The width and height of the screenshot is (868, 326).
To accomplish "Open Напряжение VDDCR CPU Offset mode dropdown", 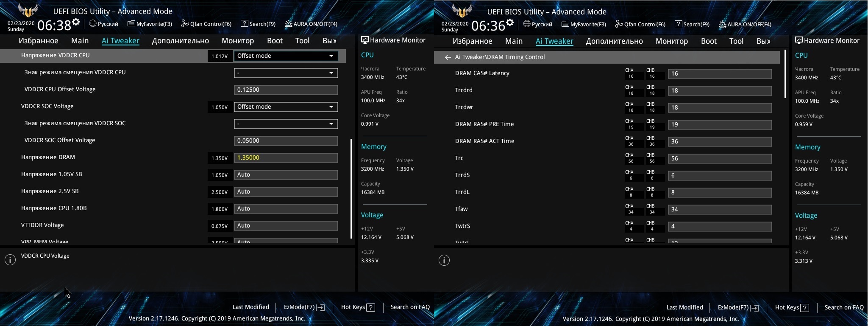I will [x=286, y=56].
